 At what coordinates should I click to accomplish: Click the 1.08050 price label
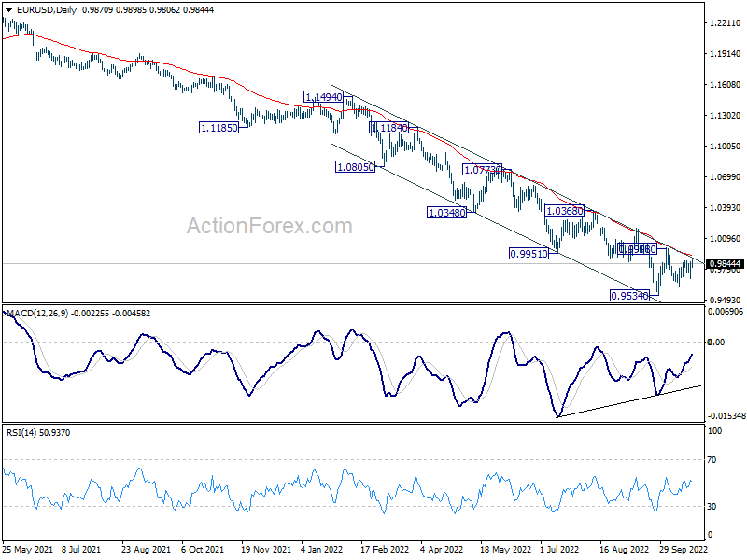[x=355, y=167]
